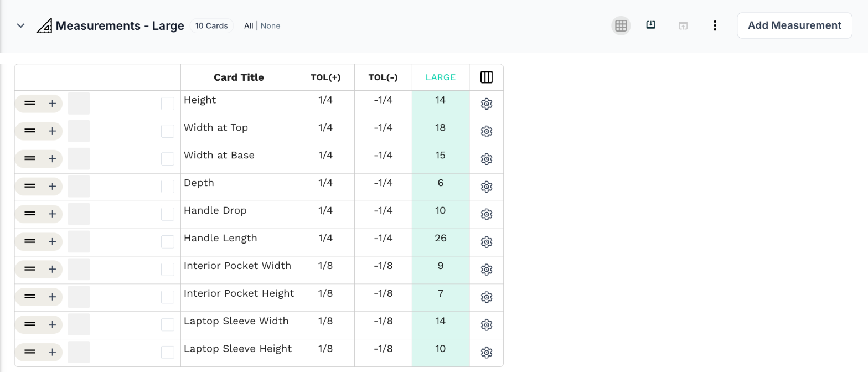The image size is (868, 372).
Task: Click the plus icon on Height row
Action: 52,103
